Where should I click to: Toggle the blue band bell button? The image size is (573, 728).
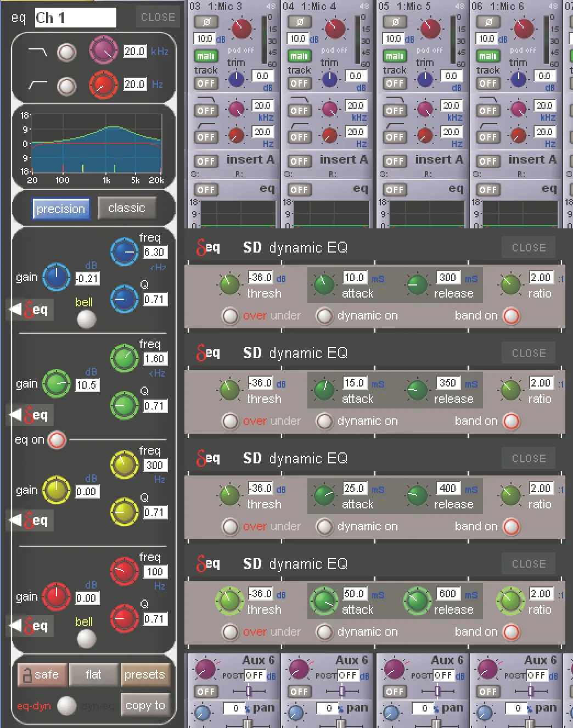(86, 319)
